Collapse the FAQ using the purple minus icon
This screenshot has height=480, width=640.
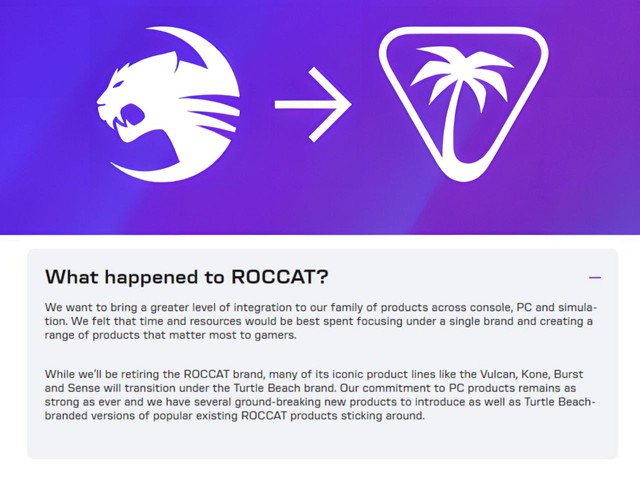click(595, 278)
